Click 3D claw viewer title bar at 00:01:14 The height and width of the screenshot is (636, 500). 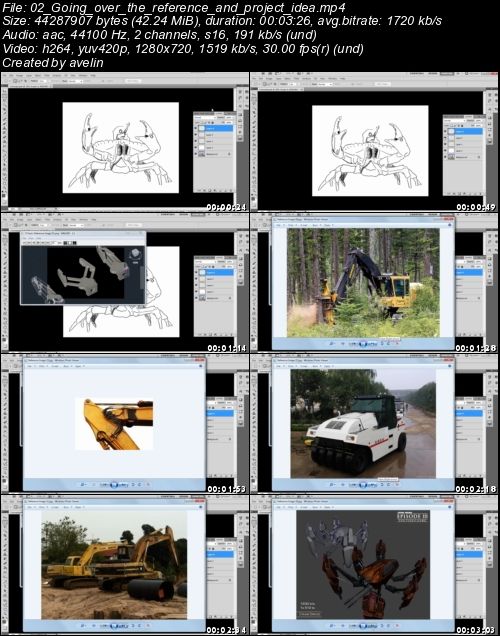83,234
